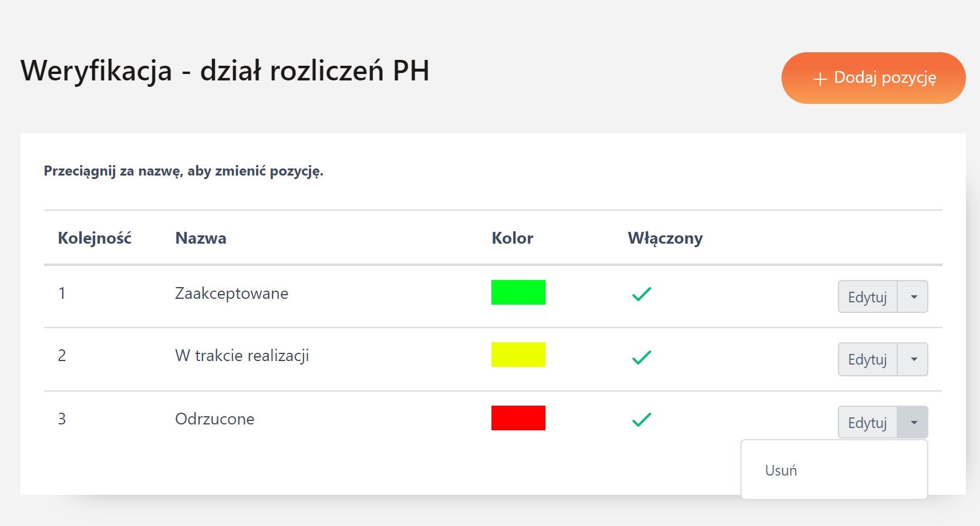Viewport: 980px width, 526px height.
Task: Click the Dodaj pozycję button
Action: (x=873, y=78)
